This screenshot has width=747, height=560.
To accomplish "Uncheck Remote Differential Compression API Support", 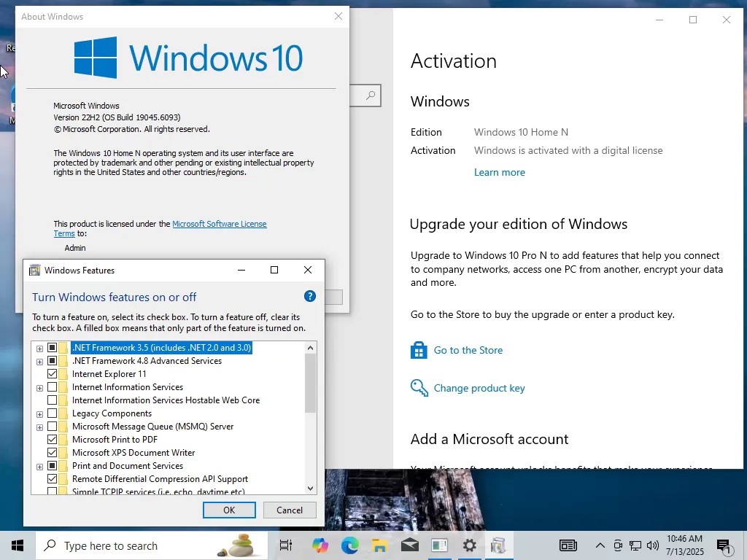I will click(x=52, y=478).
